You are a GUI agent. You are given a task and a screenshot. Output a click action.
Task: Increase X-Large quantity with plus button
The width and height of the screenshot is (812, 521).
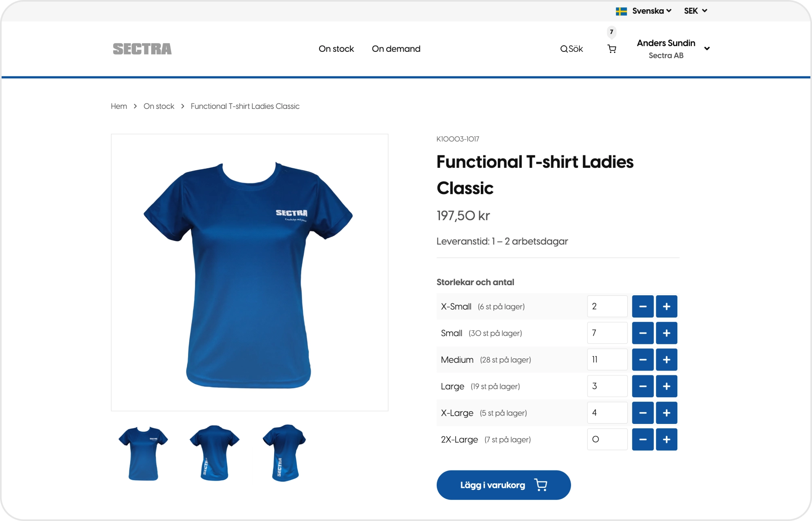[x=666, y=413]
